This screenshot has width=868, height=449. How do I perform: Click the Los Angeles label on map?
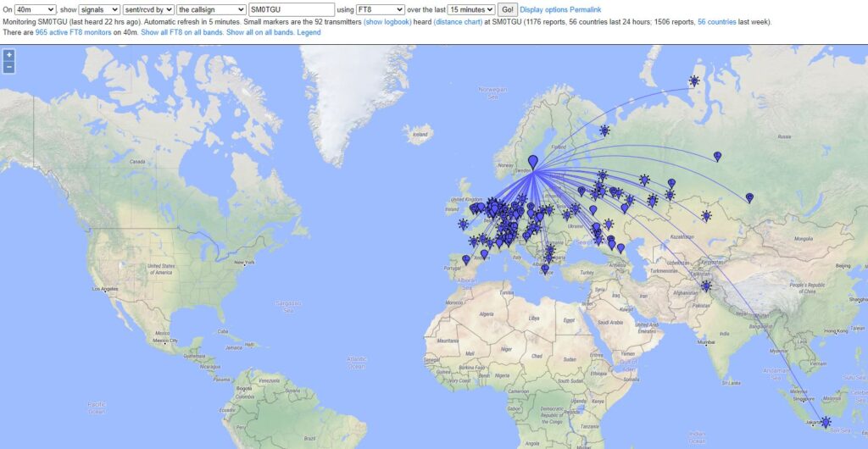coord(105,289)
